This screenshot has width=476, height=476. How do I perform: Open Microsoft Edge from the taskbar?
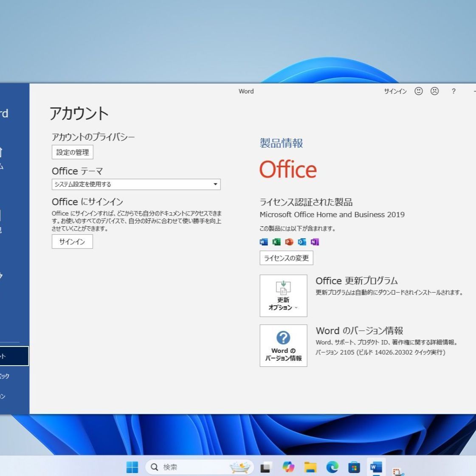(332, 467)
